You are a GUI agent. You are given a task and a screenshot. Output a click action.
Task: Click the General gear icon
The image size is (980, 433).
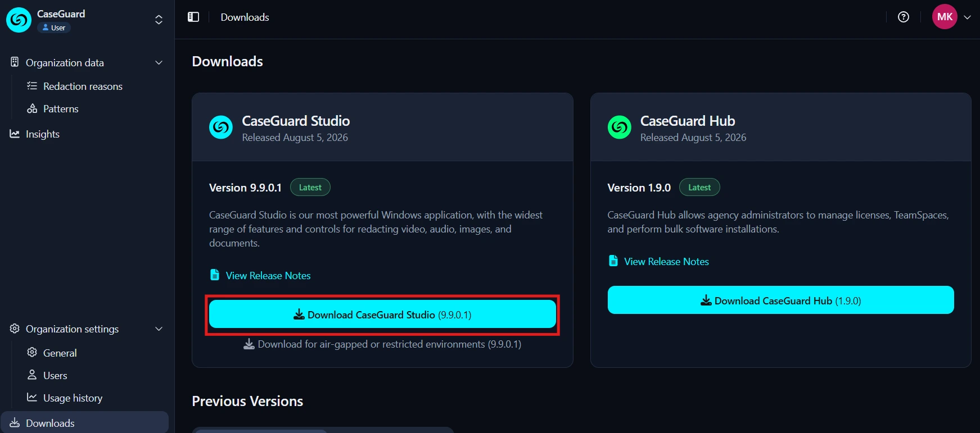(32, 353)
